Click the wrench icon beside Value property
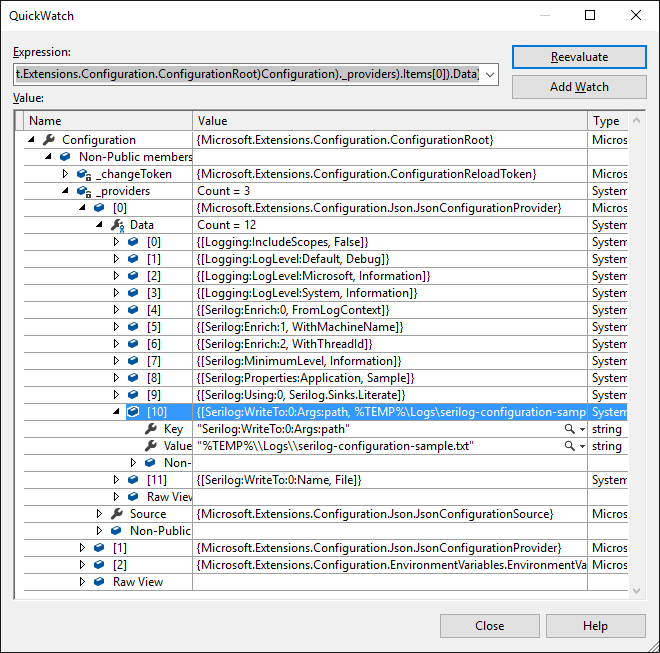This screenshot has width=660, height=653. (x=151, y=445)
